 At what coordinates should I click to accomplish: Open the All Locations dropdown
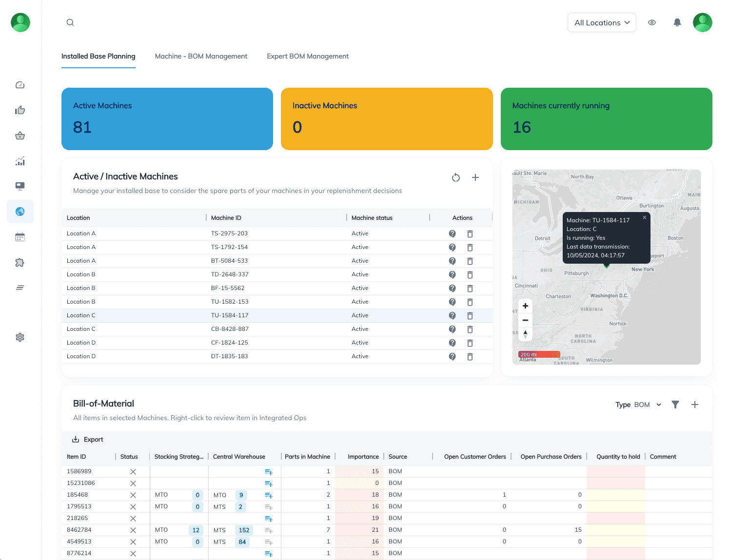[601, 22]
